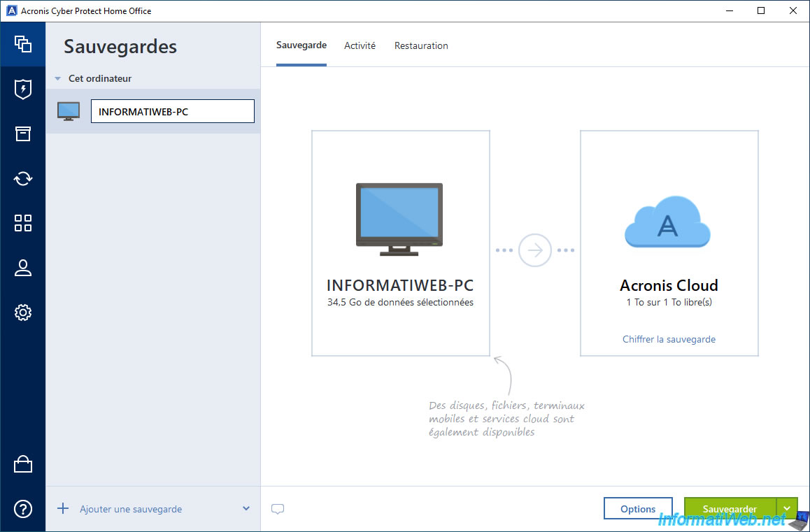Collapse the 'Cet ordinateur' group
The width and height of the screenshot is (810, 532).
[x=58, y=78]
